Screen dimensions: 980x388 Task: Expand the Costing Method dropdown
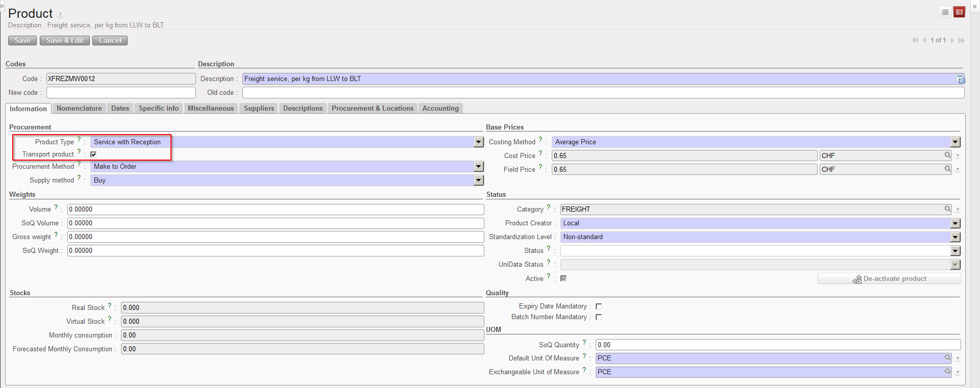(955, 142)
